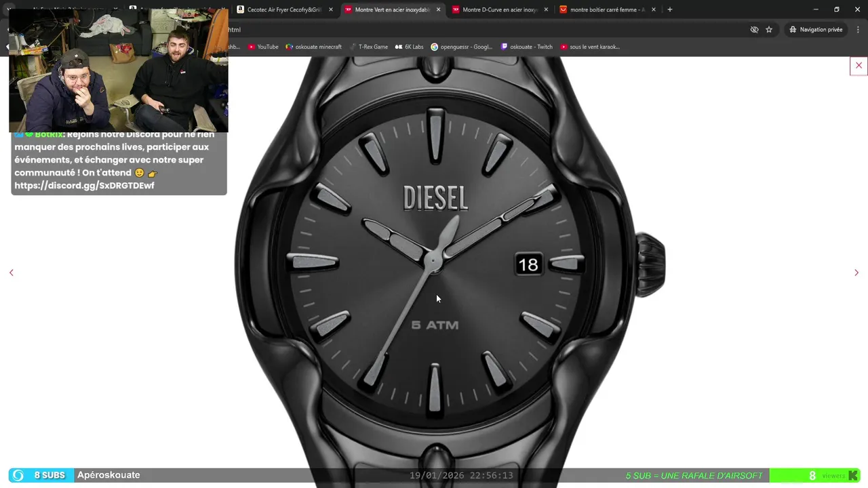The width and height of the screenshot is (868, 488).
Task: Close the Montre D-Curve tab
Action: click(546, 9)
